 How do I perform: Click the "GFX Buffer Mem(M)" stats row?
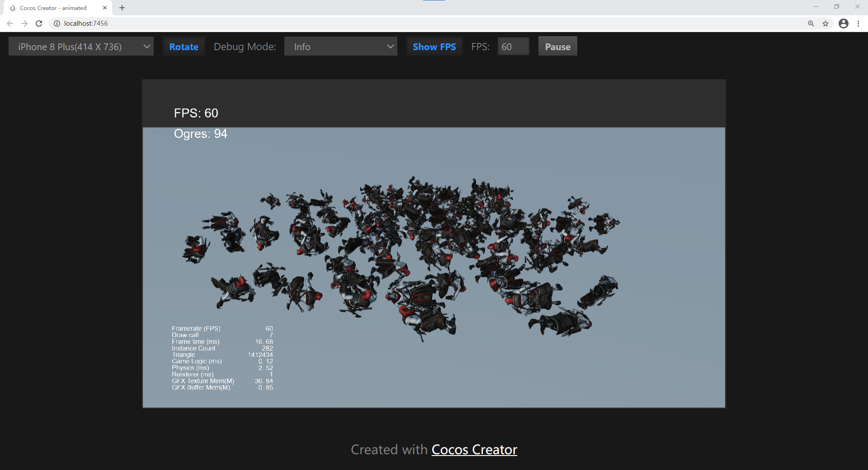(x=222, y=387)
